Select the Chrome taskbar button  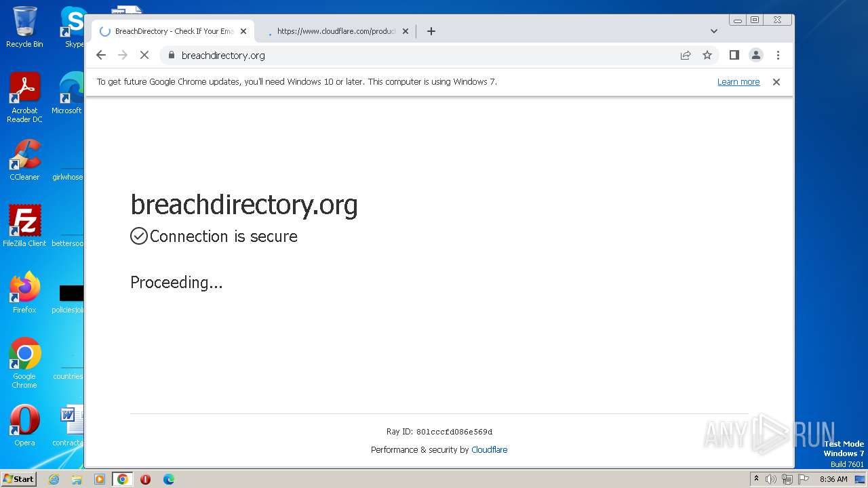[123, 479]
